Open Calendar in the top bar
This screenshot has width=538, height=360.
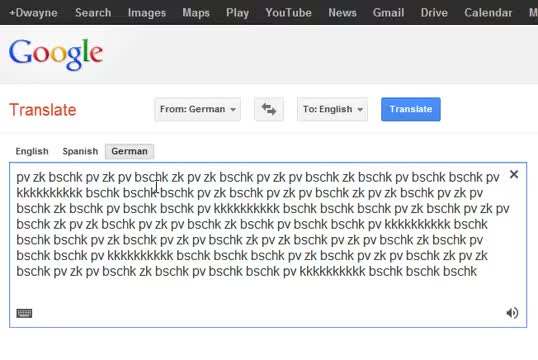(488, 13)
